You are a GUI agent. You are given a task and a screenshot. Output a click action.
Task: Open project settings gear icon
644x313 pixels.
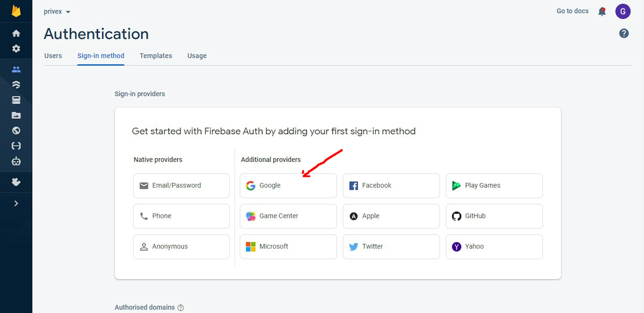tap(16, 48)
